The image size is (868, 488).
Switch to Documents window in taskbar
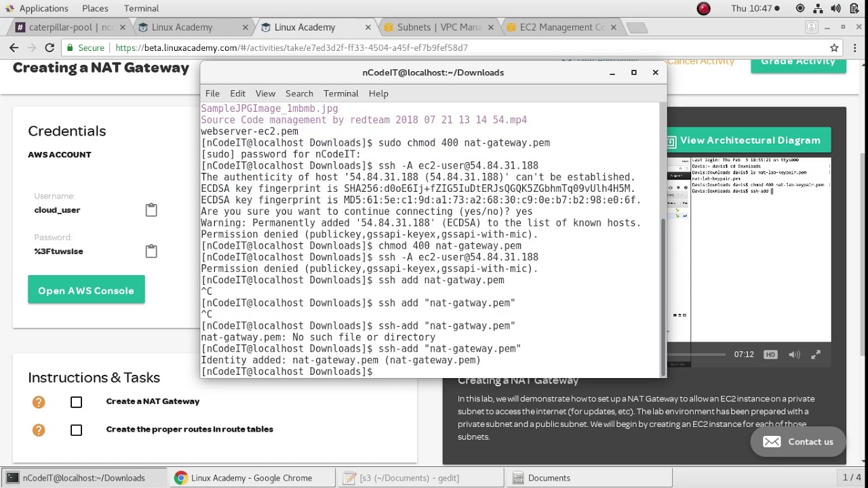point(587,478)
